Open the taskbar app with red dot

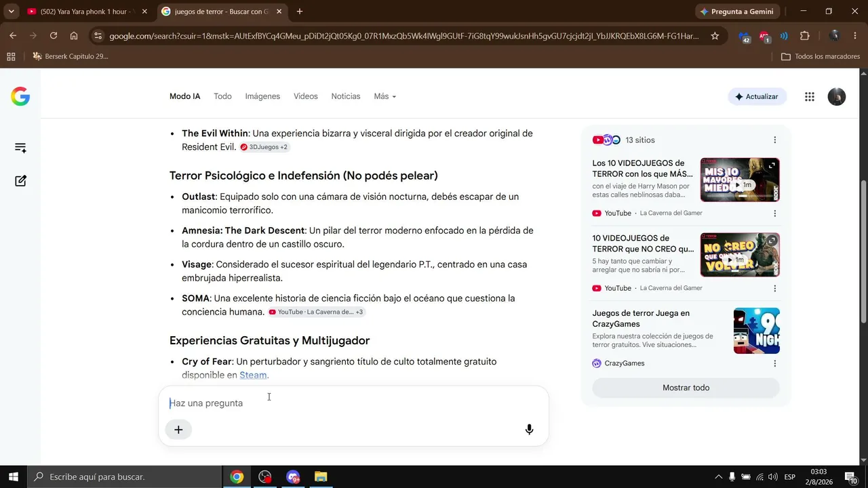pos(265,476)
